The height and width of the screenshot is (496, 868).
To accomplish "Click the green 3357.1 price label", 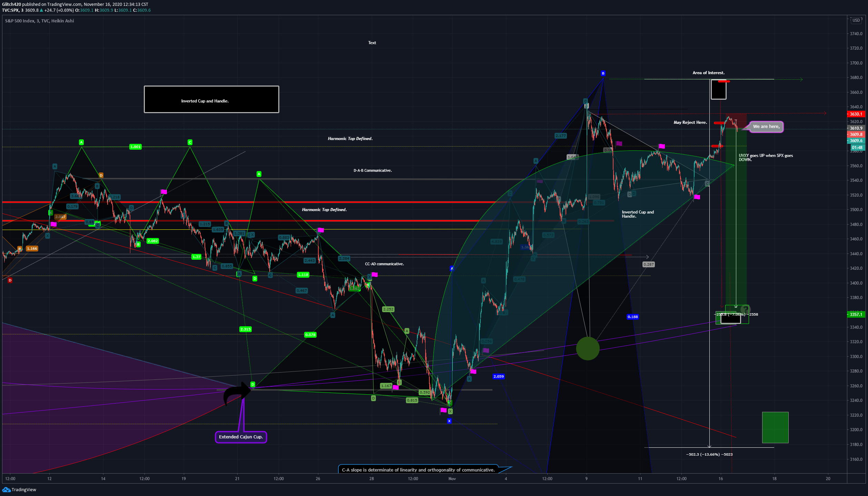I will (x=856, y=314).
